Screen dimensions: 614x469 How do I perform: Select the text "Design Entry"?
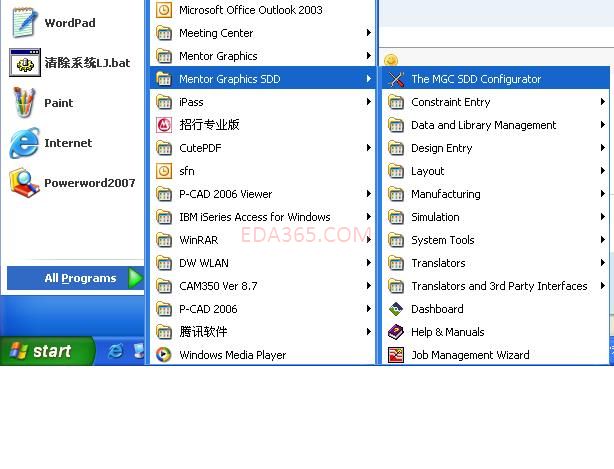point(442,148)
